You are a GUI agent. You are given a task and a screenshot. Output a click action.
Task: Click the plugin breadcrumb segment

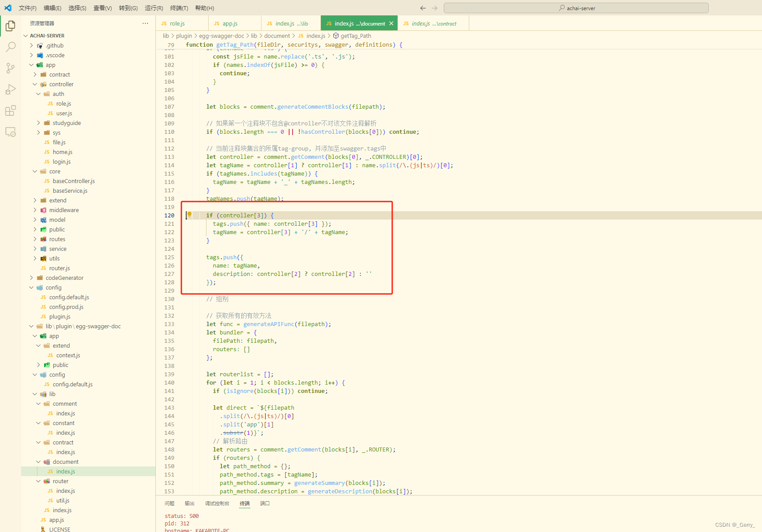(184, 36)
